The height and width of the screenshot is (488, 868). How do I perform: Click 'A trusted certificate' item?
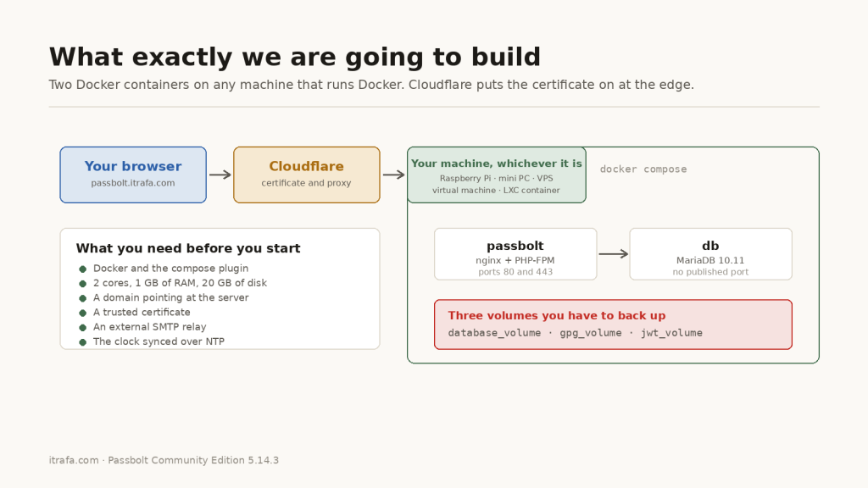(142, 312)
